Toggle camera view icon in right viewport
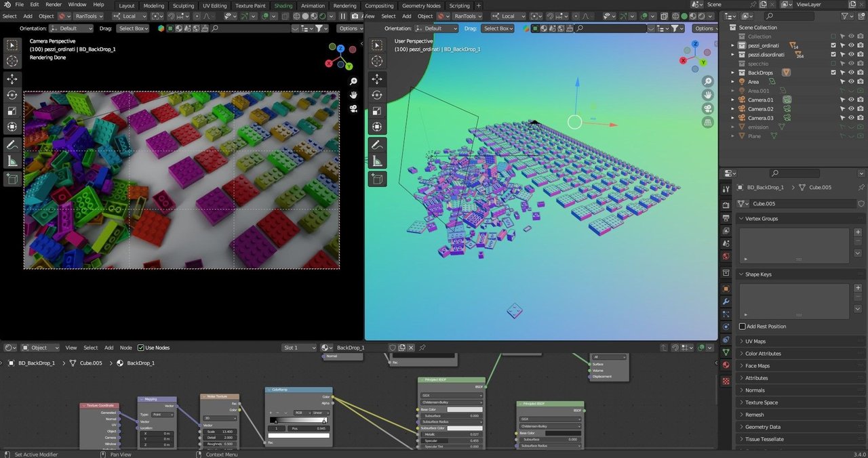 (708, 108)
